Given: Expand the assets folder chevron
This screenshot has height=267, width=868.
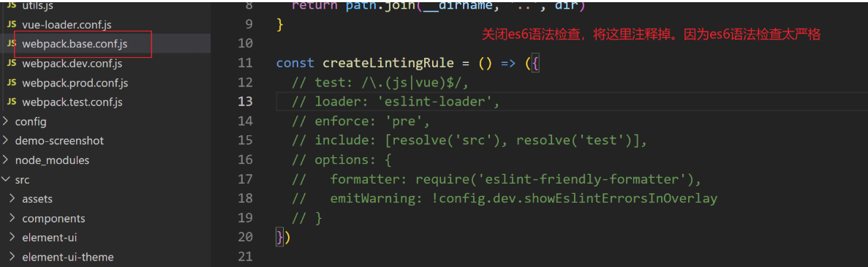Looking at the screenshot, I should pyautogui.click(x=12, y=199).
